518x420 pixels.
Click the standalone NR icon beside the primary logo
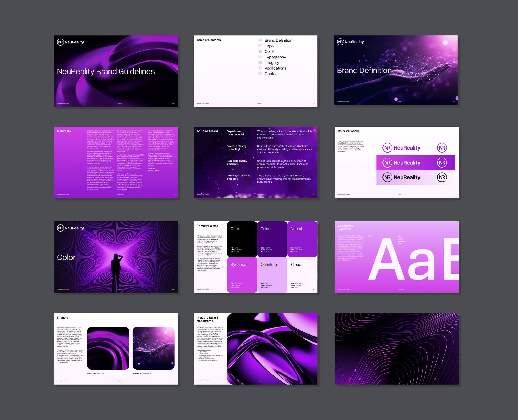(x=442, y=148)
